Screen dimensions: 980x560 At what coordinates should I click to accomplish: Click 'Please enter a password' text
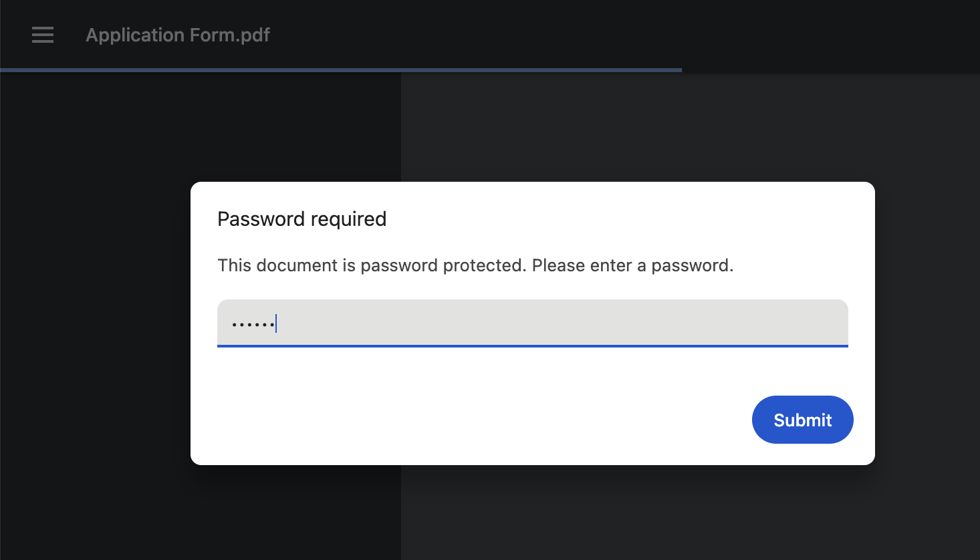pos(632,265)
